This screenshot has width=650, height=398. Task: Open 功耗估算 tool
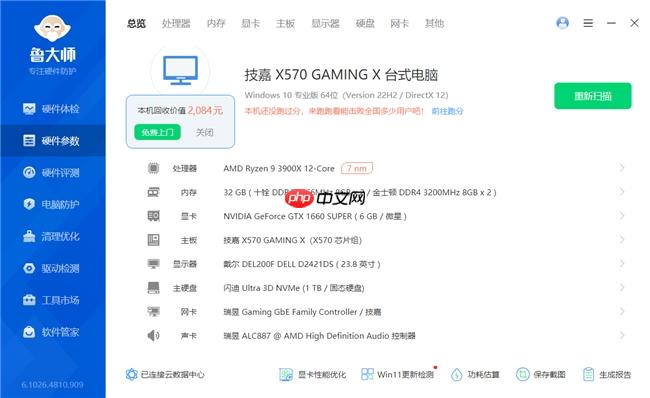475,374
